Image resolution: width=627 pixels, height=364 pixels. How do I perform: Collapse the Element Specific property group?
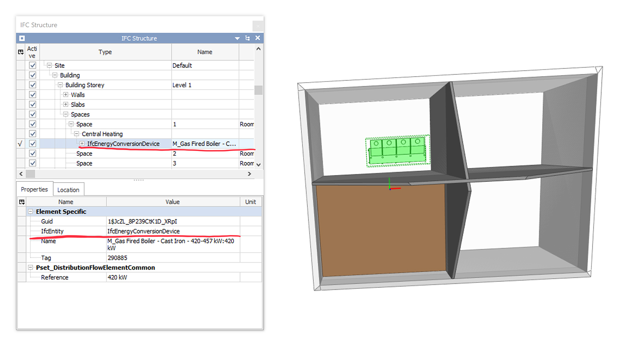pyautogui.click(x=30, y=212)
